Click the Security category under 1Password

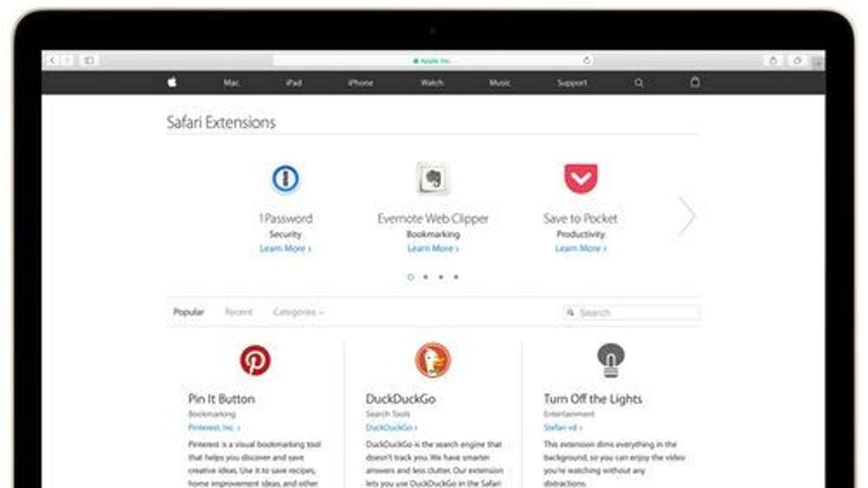(x=285, y=235)
